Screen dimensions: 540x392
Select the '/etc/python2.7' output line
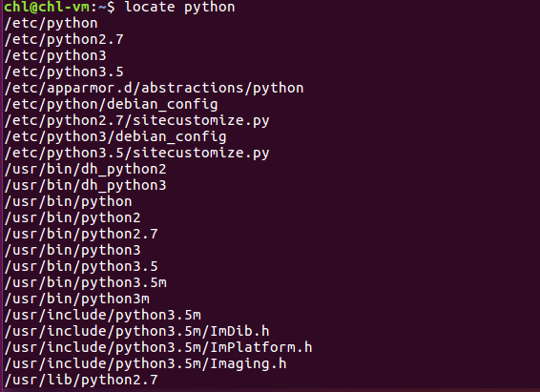(x=64, y=39)
